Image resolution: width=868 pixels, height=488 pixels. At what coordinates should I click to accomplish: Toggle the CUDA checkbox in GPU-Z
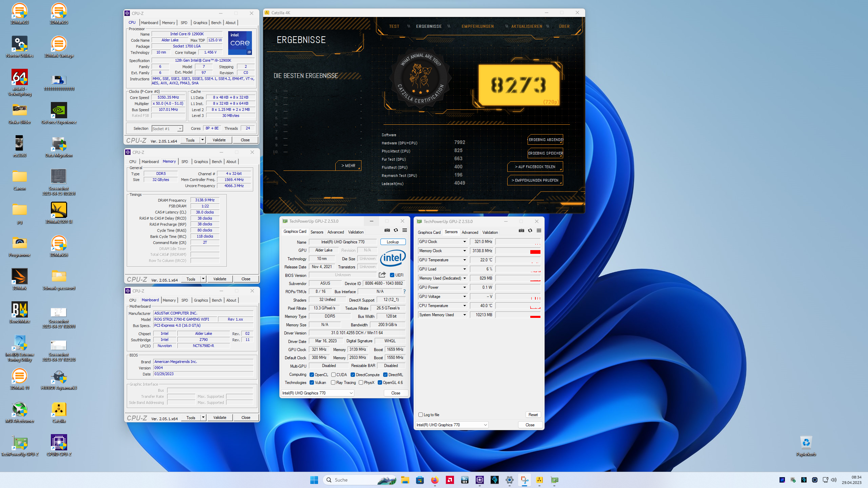[333, 375]
